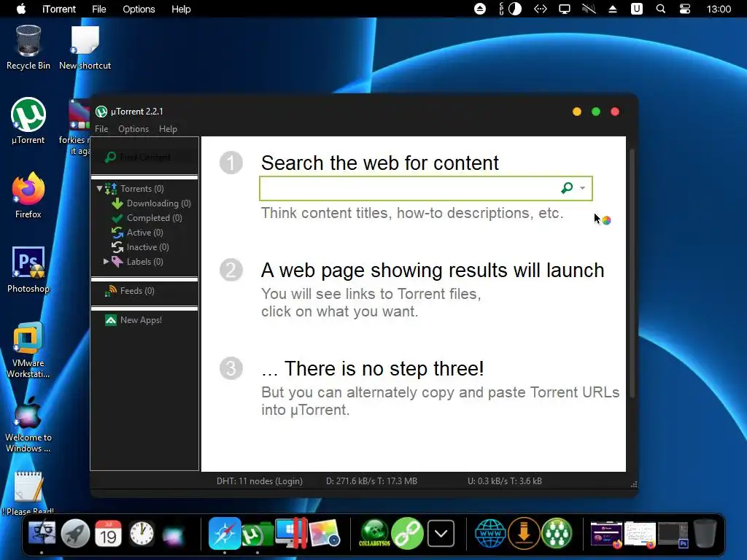The image size is (747, 560).
Task: Click CPU usage meter in menu bar
Action: click(x=510, y=9)
